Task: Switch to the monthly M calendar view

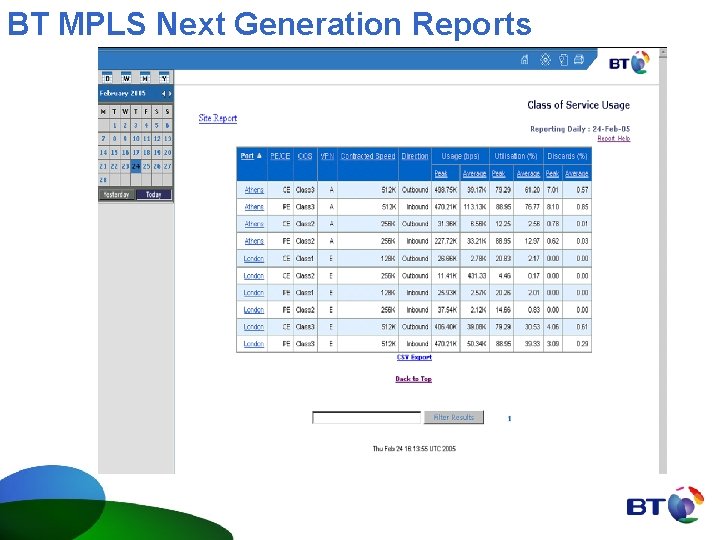Action: point(145,77)
